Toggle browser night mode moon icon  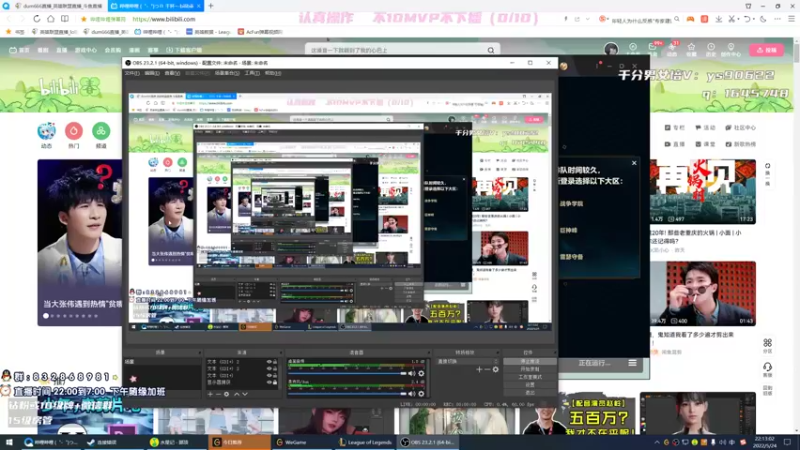click(x=763, y=19)
